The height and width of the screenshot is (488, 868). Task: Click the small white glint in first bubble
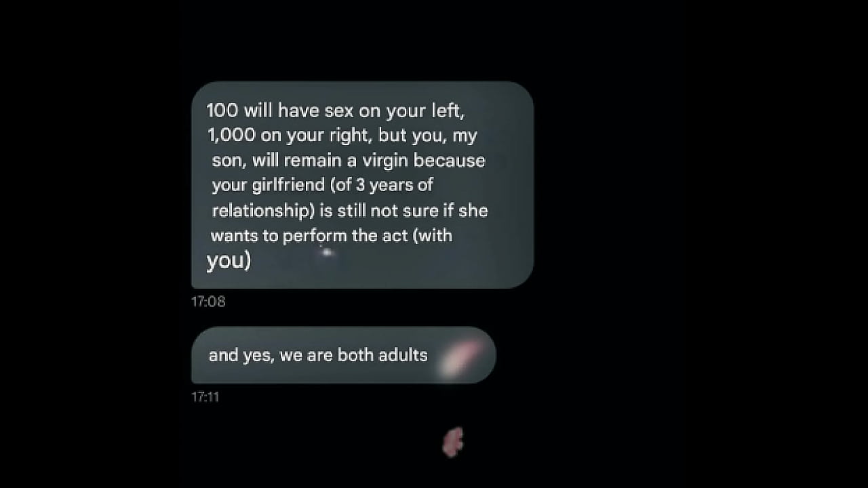pos(327,253)
